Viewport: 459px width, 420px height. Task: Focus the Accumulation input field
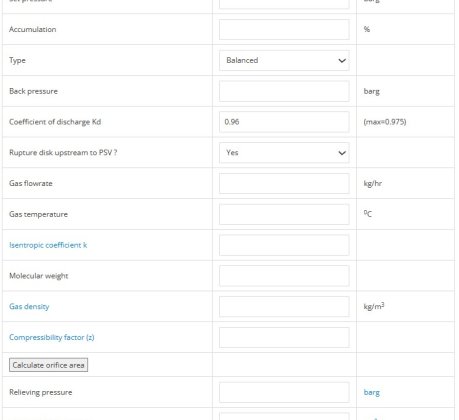point(284,29)
